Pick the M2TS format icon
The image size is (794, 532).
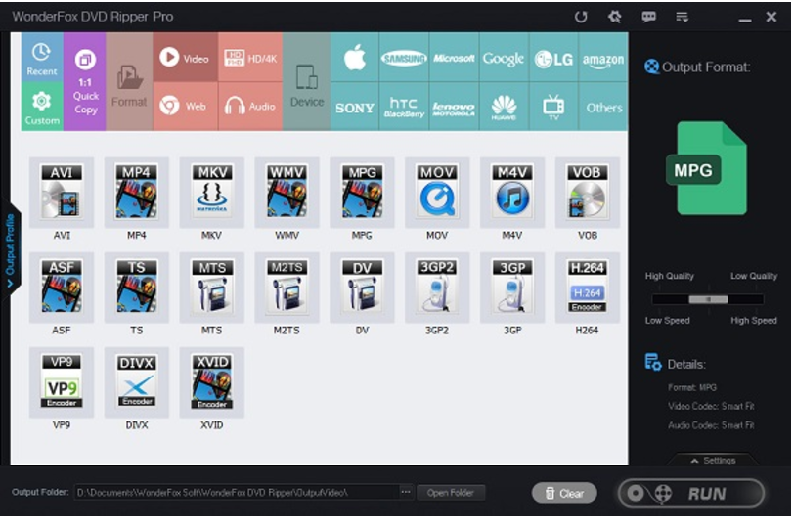click(287, 288)
